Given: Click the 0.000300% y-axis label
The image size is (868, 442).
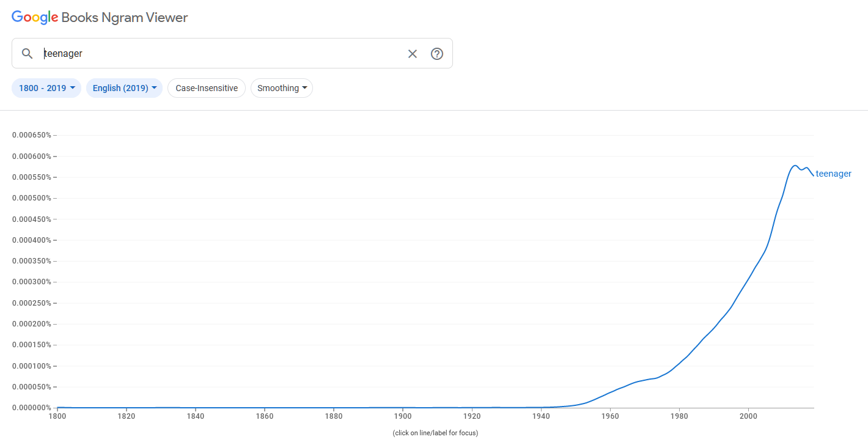Looking at the screenshot, I should click(32, 282).
